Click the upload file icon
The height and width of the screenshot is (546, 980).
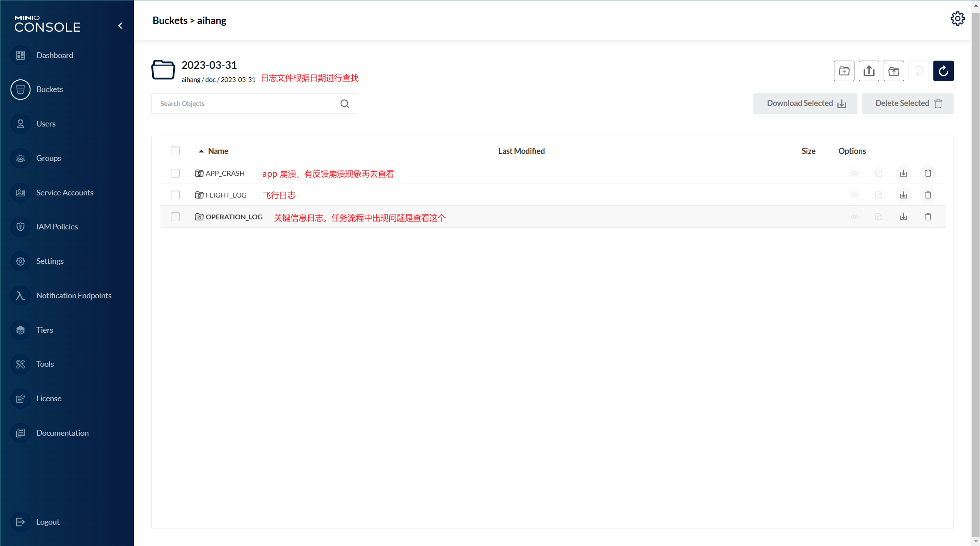point(869,71)
